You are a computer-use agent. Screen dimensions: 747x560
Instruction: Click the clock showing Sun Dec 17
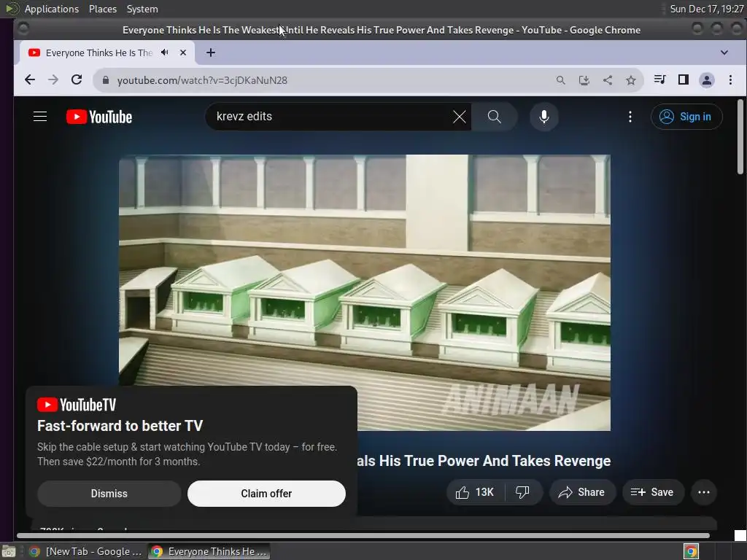pos(706,9)
